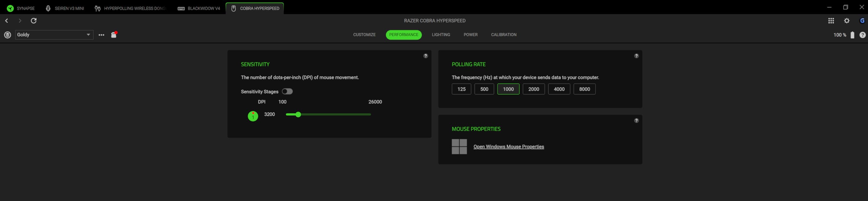Viewport: 868px width, 201px height.
Task: Click the Mouse Properties panel help icon
Action: point(636,120)
